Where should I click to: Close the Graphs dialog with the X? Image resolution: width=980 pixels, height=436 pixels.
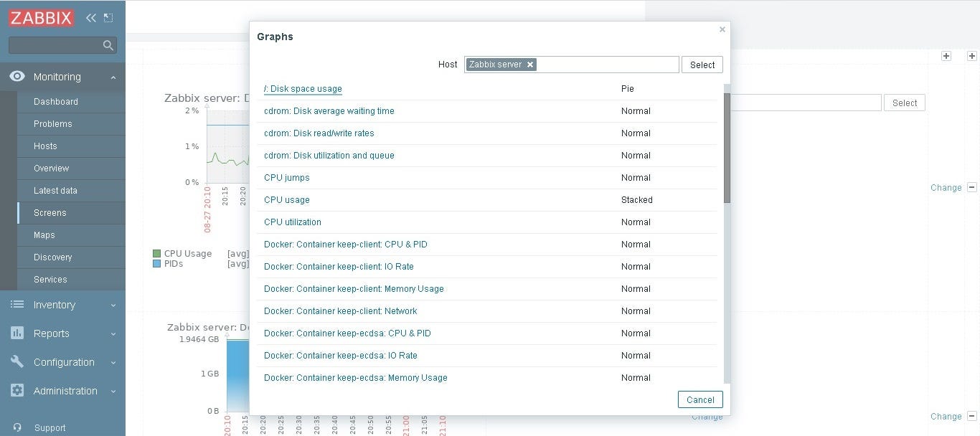[722, 29]
